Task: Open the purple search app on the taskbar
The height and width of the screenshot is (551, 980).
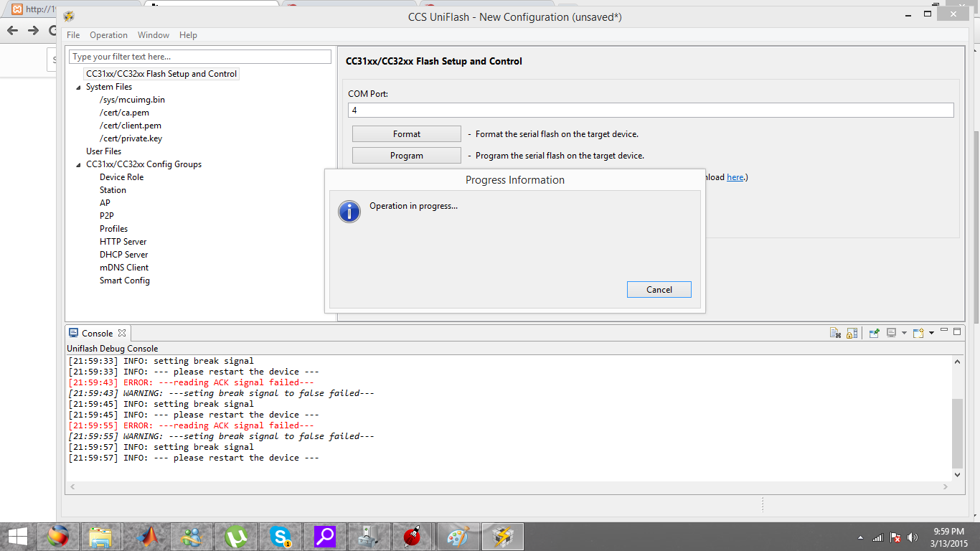Action: click(x=325, y=537)
